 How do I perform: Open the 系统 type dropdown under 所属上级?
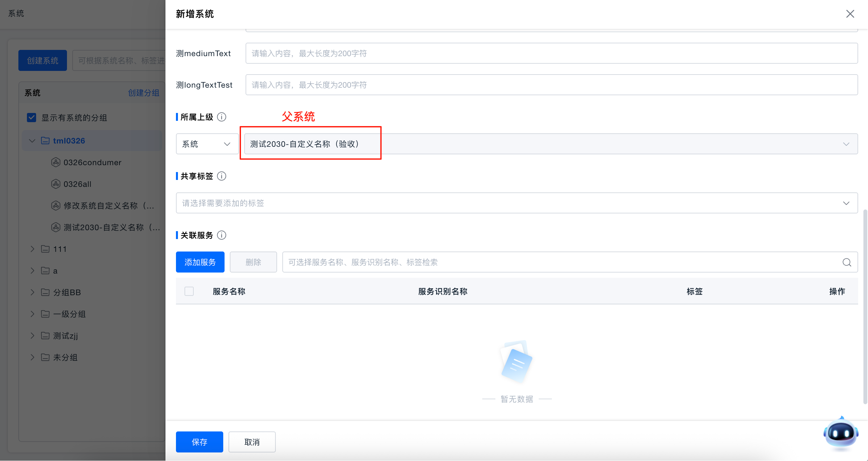[207, 144]
